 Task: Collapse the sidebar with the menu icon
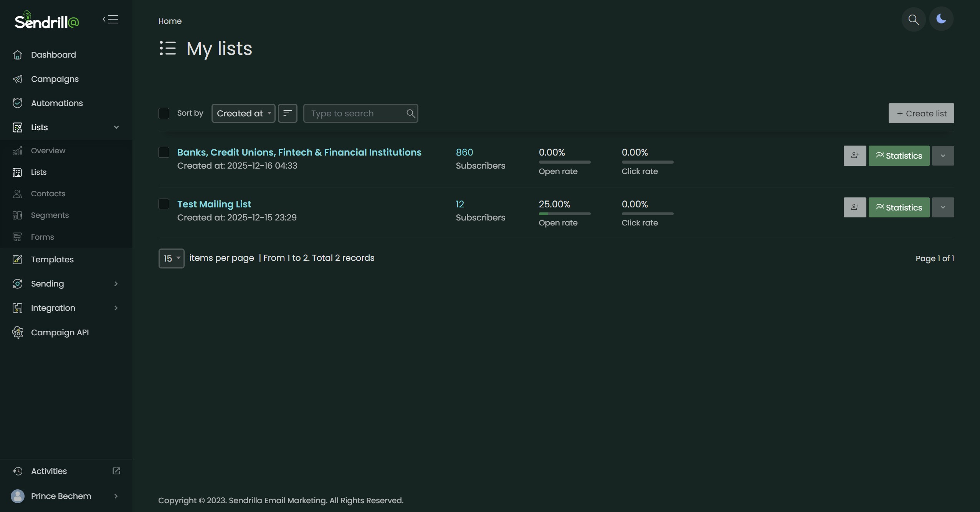tap(111, 19)
